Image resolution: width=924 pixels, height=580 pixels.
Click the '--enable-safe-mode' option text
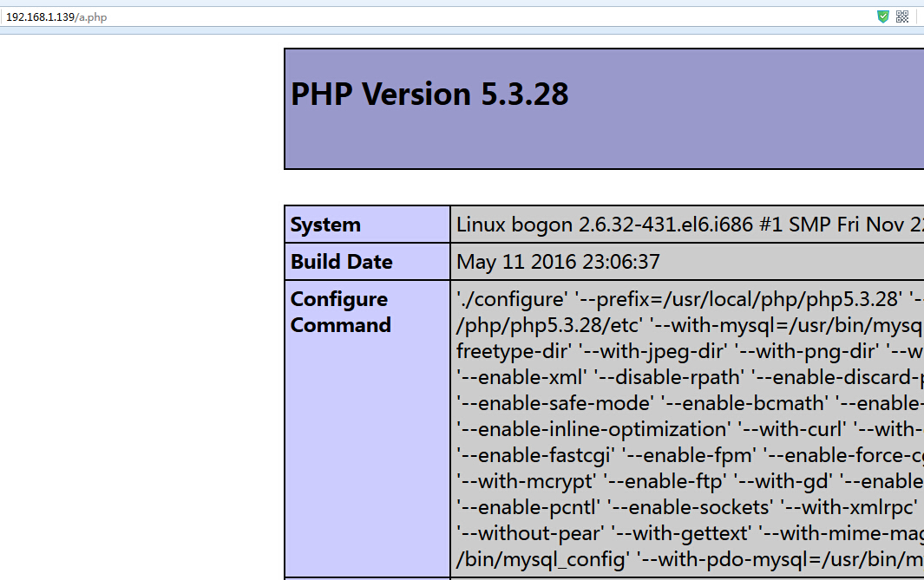click(554, 403)
